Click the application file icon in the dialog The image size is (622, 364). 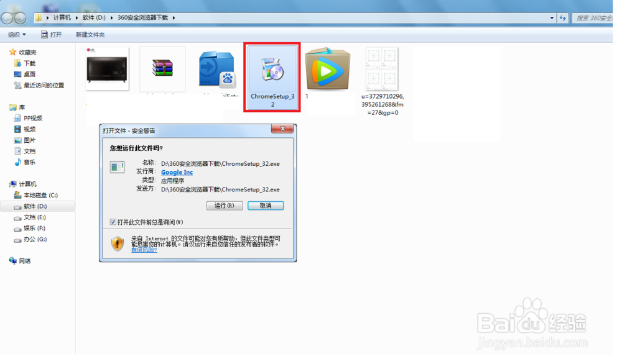click(x=117, y=167)
